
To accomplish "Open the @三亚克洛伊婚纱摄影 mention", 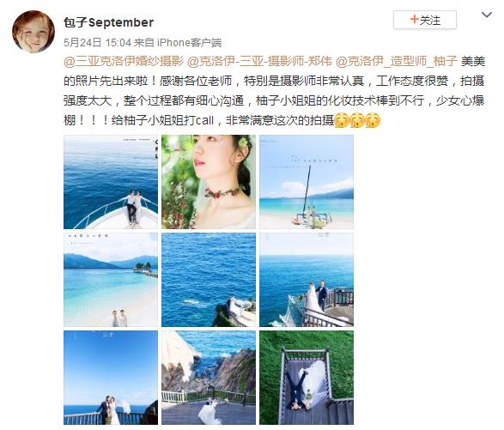I will [x=124, y=61].
